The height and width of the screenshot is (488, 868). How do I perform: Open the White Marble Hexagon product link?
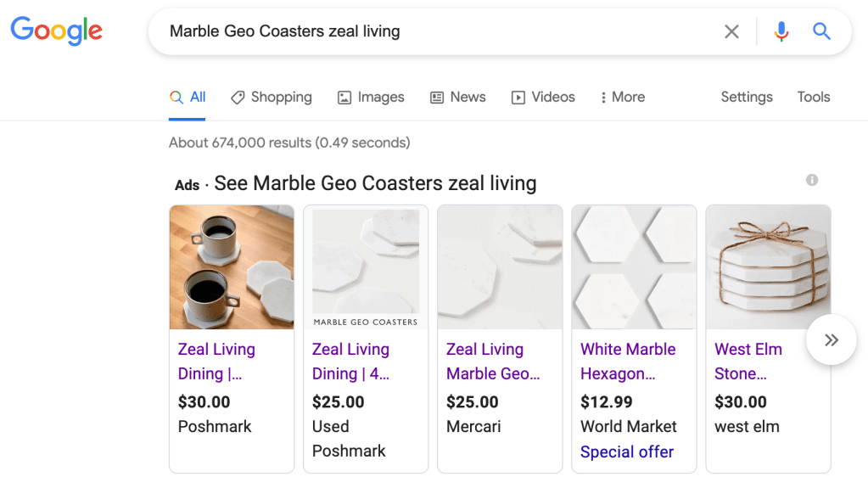[x=628, y=361]
